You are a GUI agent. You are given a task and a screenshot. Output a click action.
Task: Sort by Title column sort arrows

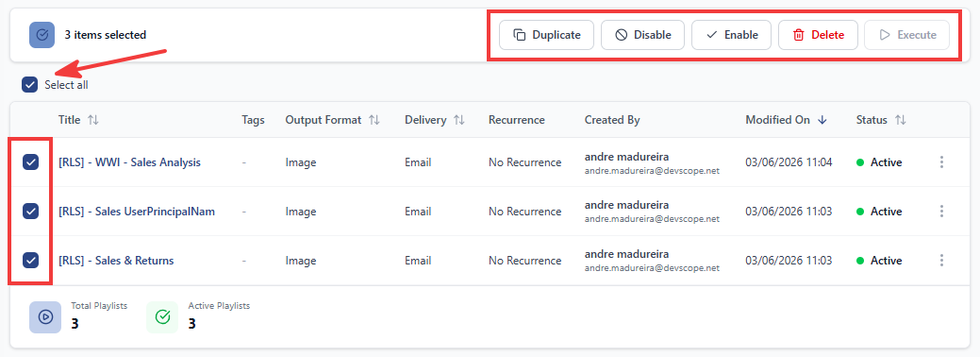pos(93,120)
